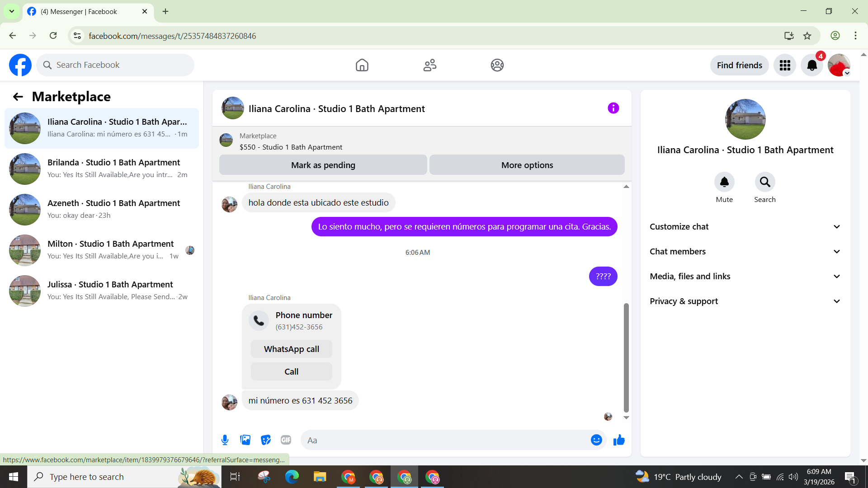This screenshot has width=868, height=488.
Task: Expand Chat members section
Action: click(745, 252)
